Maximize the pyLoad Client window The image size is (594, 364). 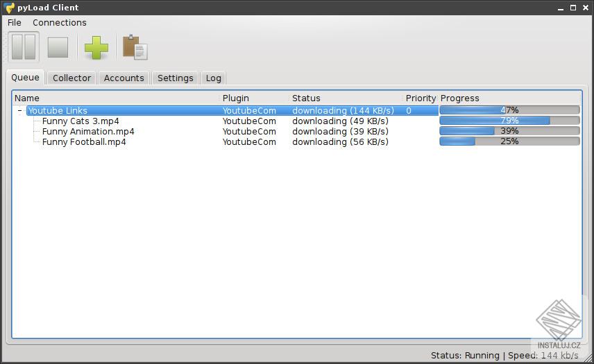tap(573, 8)
